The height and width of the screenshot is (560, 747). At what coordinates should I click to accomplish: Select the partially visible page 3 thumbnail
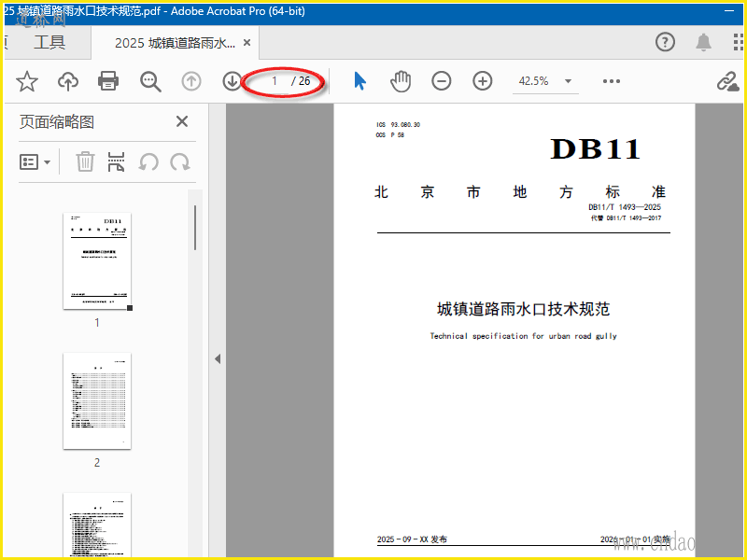click(97, 525)
